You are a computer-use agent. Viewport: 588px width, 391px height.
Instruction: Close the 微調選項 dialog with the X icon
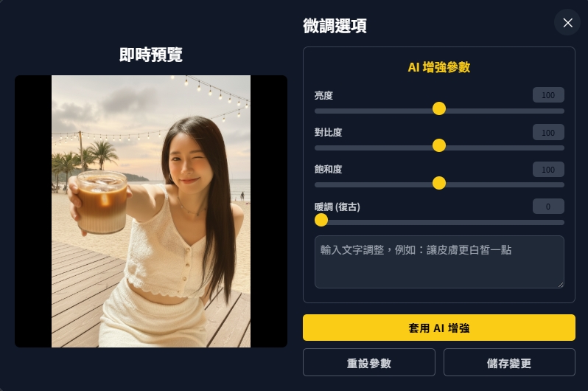point(567,23)
